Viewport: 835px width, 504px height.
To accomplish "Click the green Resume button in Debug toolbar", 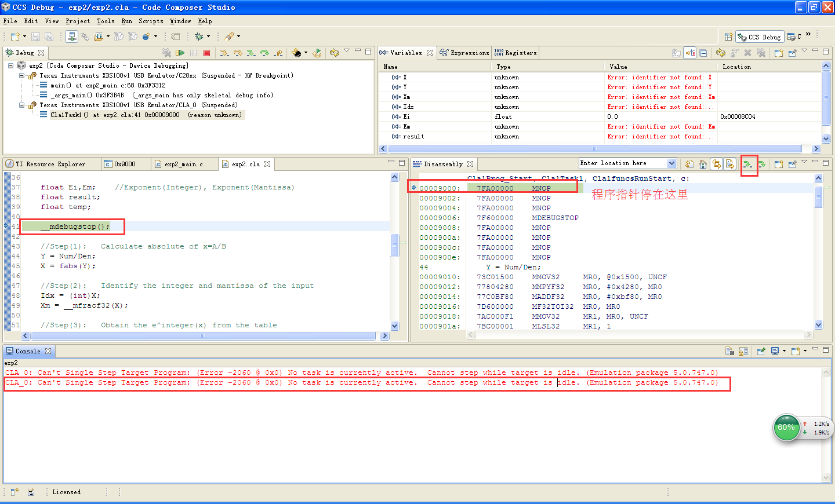I will point(180,53).
